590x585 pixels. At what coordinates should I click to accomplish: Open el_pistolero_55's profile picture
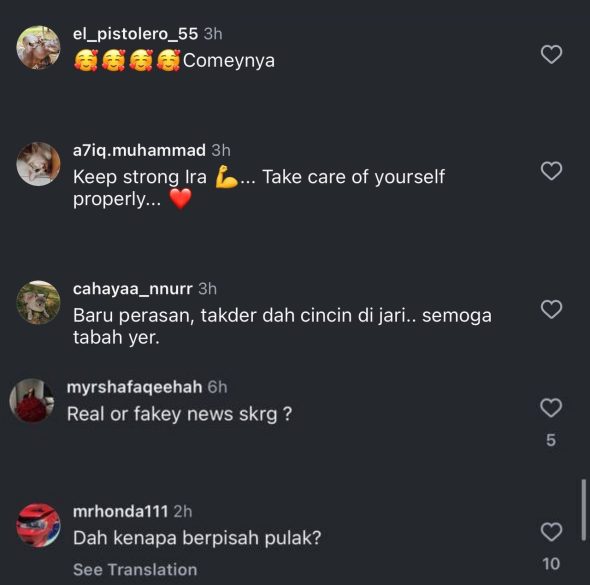pyautogui.click(x=38, y=48)
